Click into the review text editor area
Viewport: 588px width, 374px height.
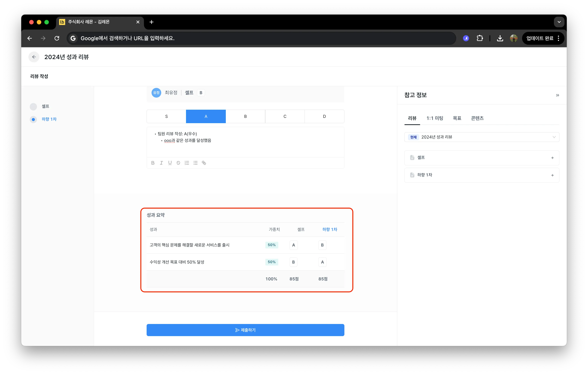[245, 142]
